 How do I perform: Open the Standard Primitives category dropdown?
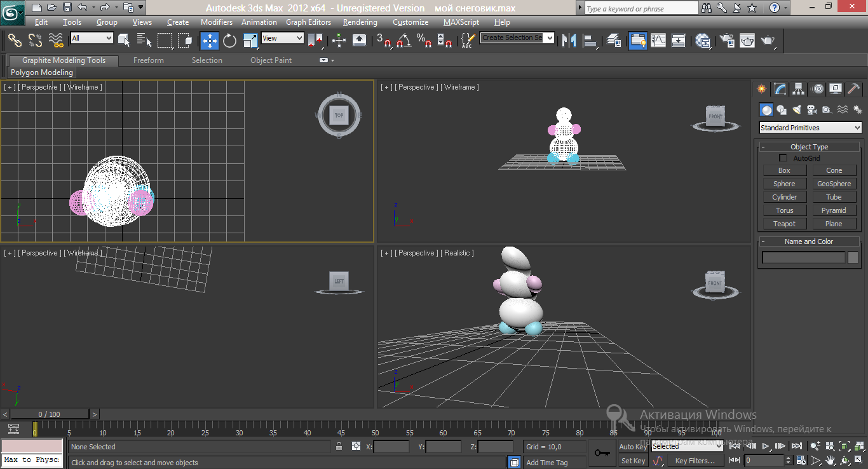811,128
